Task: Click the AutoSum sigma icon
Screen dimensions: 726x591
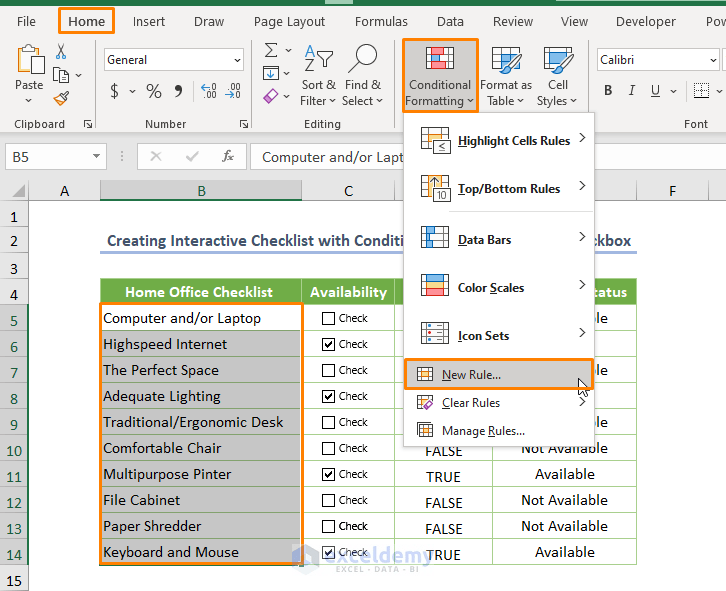Action: tap(271, 50)
